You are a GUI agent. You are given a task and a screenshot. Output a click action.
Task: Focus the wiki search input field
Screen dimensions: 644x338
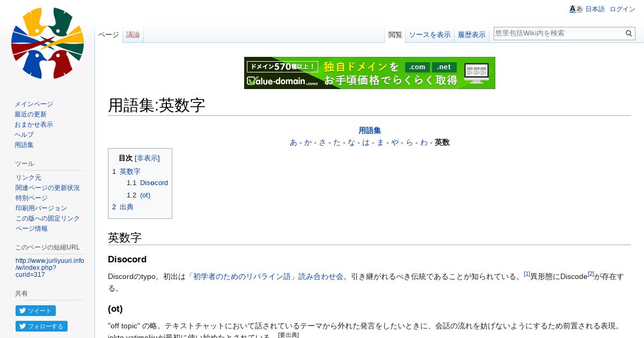click(x=559, y=33)
